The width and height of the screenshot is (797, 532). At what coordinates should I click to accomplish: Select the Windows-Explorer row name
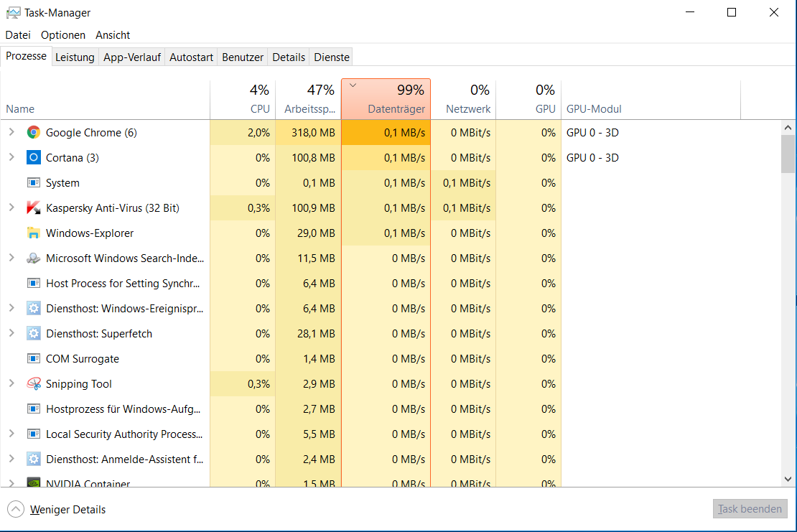pyautogui.click(x=90, y=233)
